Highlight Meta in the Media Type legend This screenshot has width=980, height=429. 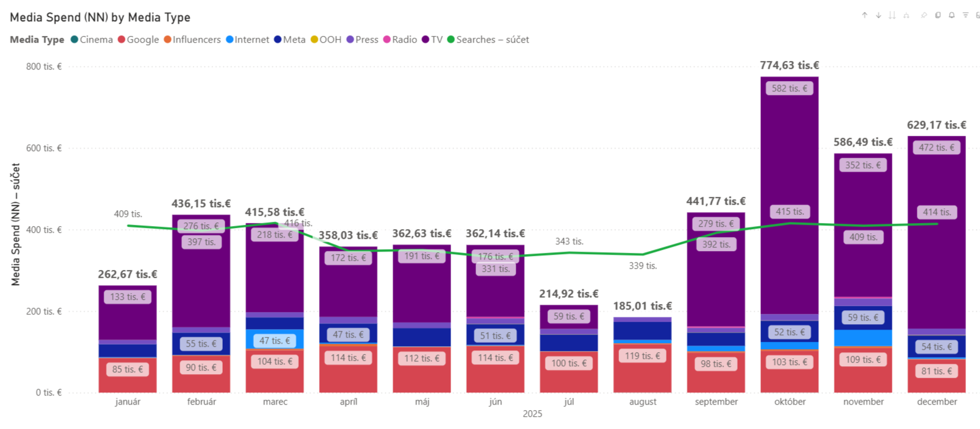tap(290, 40)
